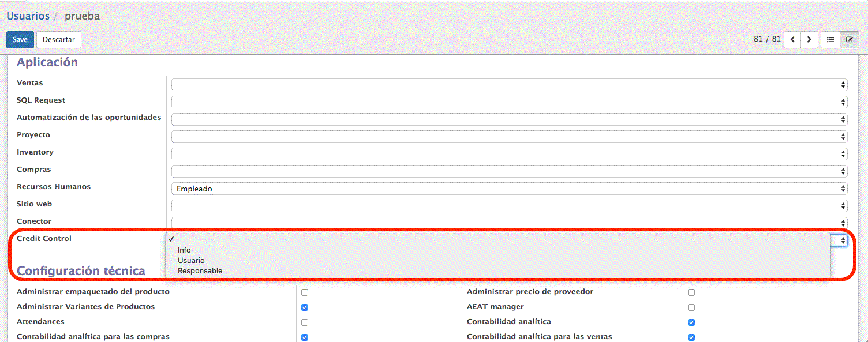Select the blank checked option
Viewport: 868px width, 342px height.
(172, 239)
